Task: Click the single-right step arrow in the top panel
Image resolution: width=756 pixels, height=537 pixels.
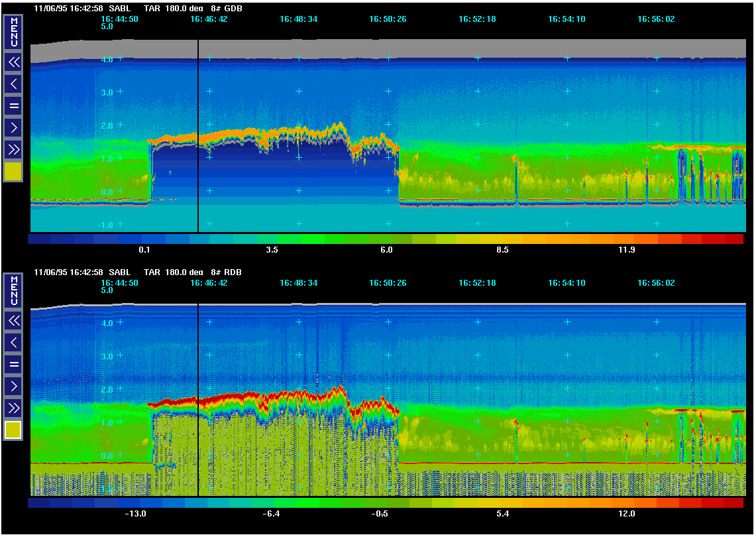Action: tap(14, 127)
